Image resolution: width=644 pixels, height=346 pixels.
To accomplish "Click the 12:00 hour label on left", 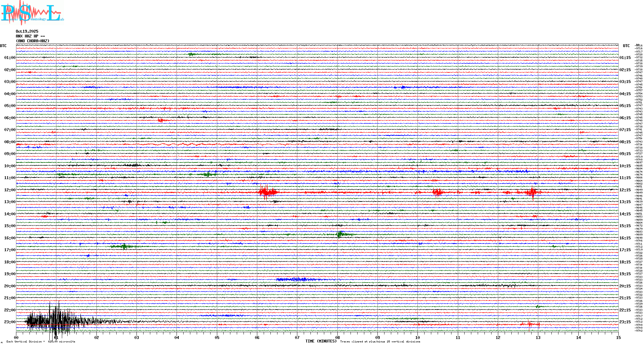I will point(10,190).
